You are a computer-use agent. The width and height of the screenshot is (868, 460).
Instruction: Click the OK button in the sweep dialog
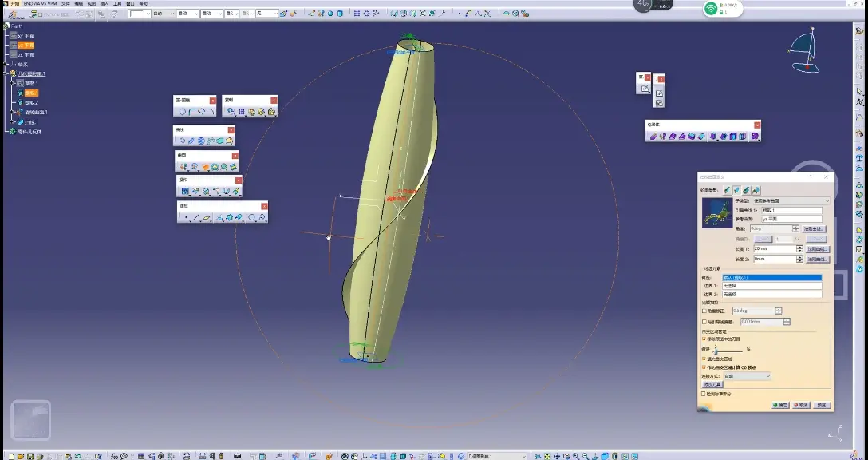point(780,406)
